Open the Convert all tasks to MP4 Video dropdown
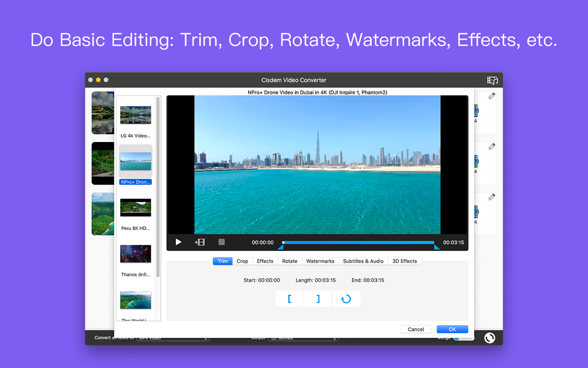The height and width of the screenshot is (368, 588). (x=173, y=337)
